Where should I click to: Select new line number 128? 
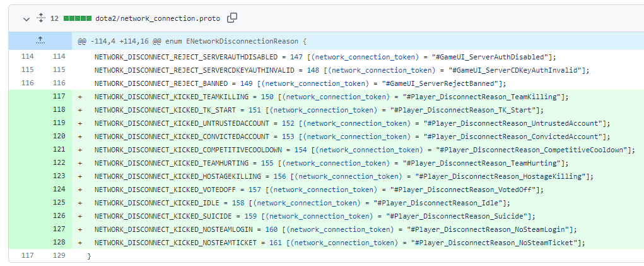click(x=60, y=243)
